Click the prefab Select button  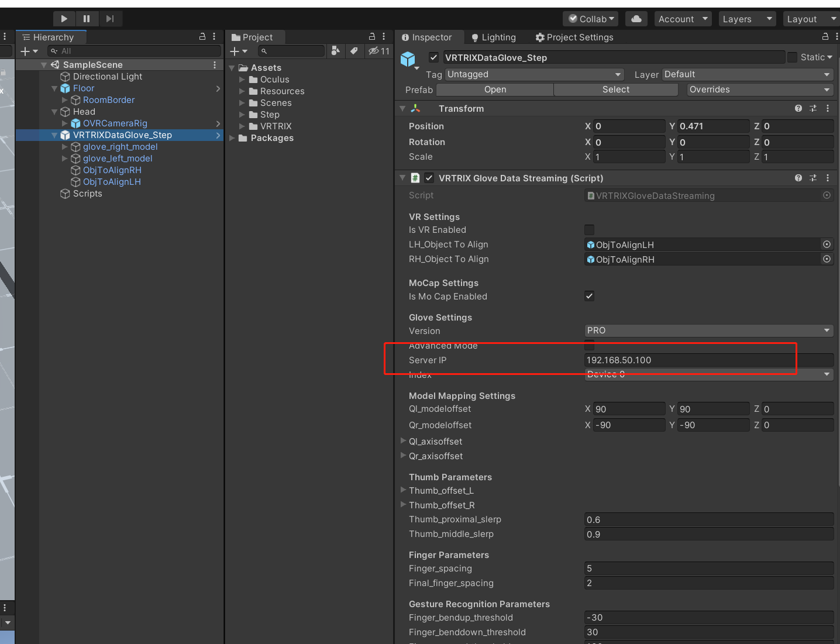tap(616, 89)
